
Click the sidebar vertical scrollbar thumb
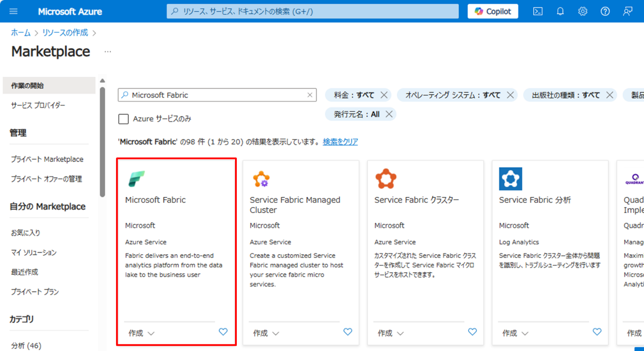coord(102,142)
